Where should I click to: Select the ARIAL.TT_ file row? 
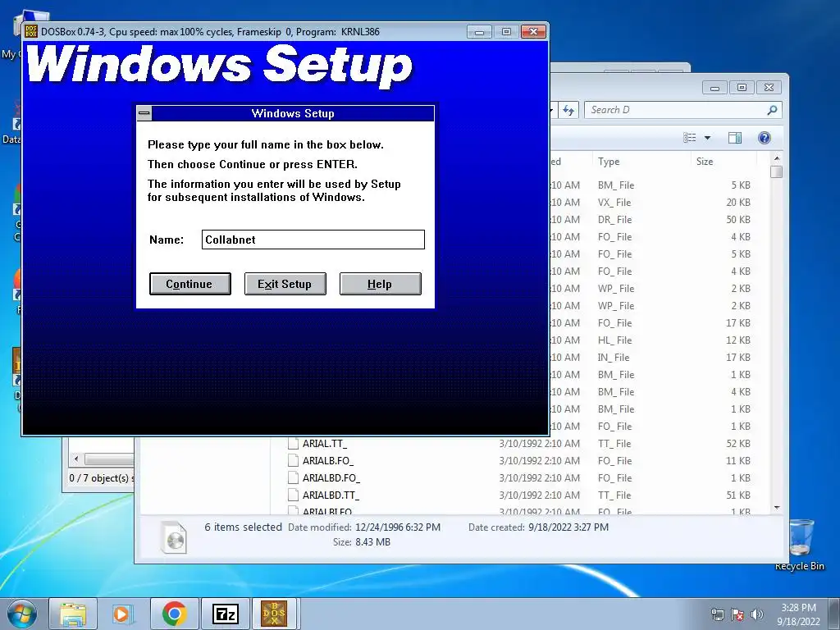pos(519,444)
